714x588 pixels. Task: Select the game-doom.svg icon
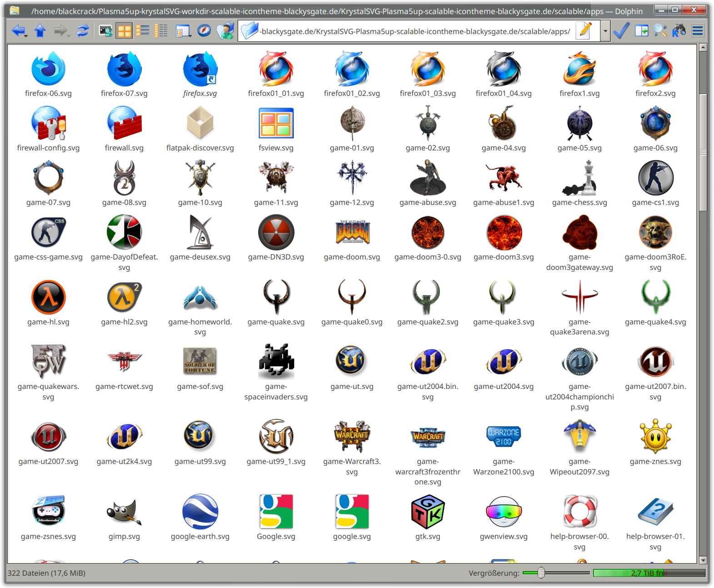coord(352,233)
